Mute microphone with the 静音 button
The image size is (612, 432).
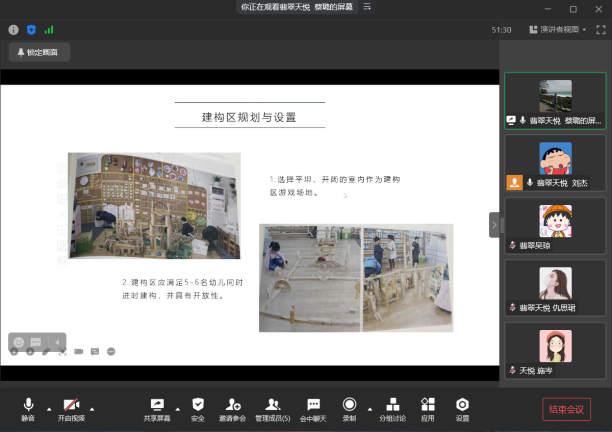(28, 407)
